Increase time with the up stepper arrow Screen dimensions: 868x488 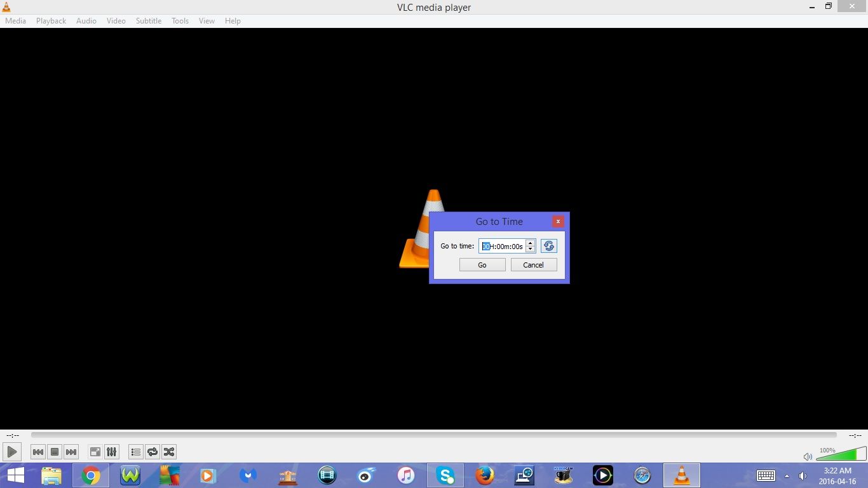531,243
